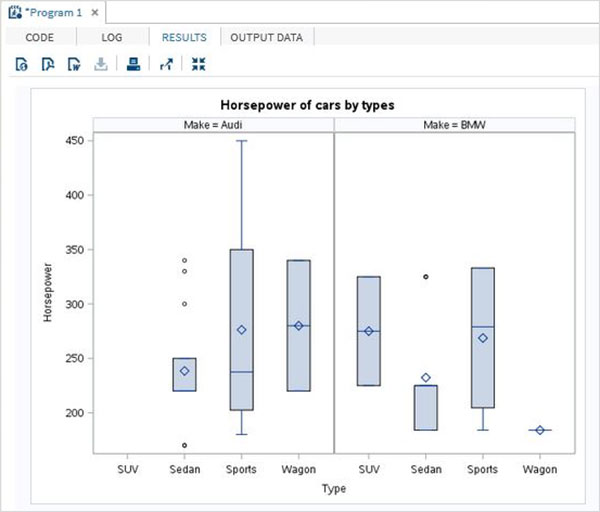
Task: Download results as Word RTF file
Action: pos(74,64)
